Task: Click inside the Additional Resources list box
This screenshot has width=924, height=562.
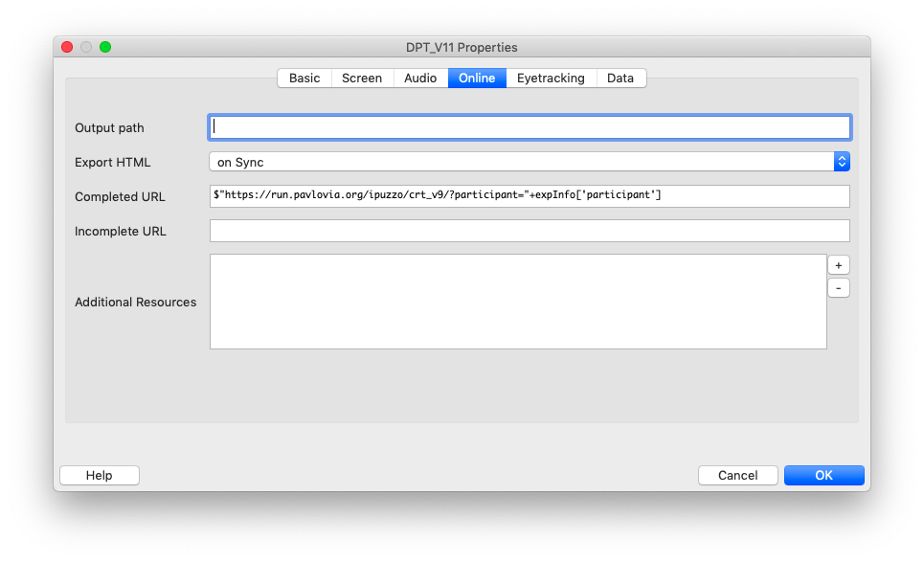Action: [x=518, y=302]
